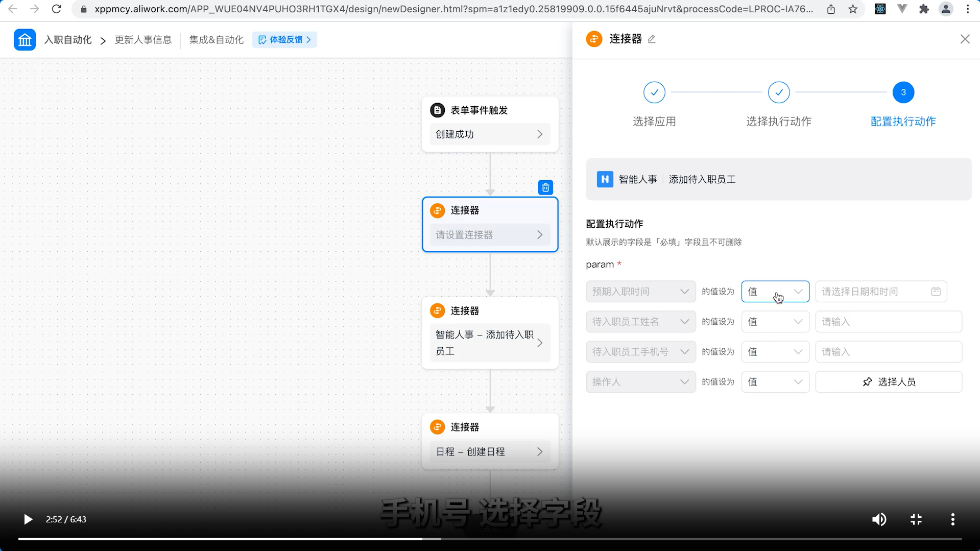Click orange icon of 请设置连接器 connector node
This screenshot has width=980, height=551.
pyautogui.click(x=437, y=210)
